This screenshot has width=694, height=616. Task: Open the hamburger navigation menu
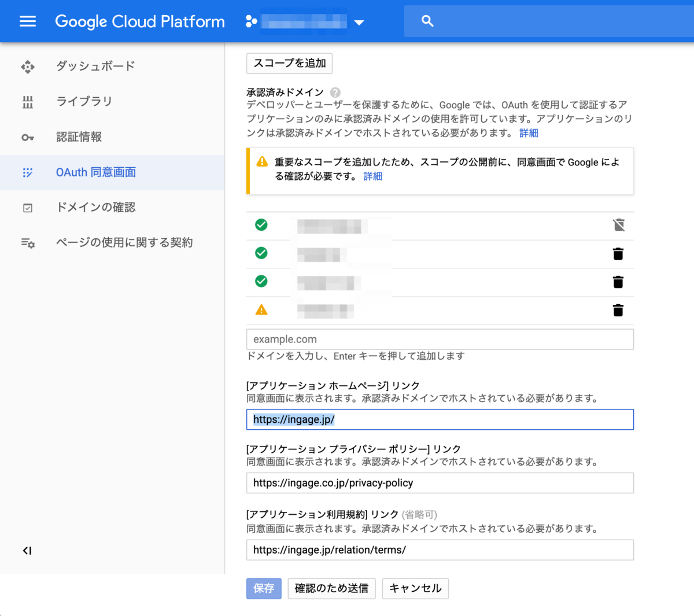28,21
